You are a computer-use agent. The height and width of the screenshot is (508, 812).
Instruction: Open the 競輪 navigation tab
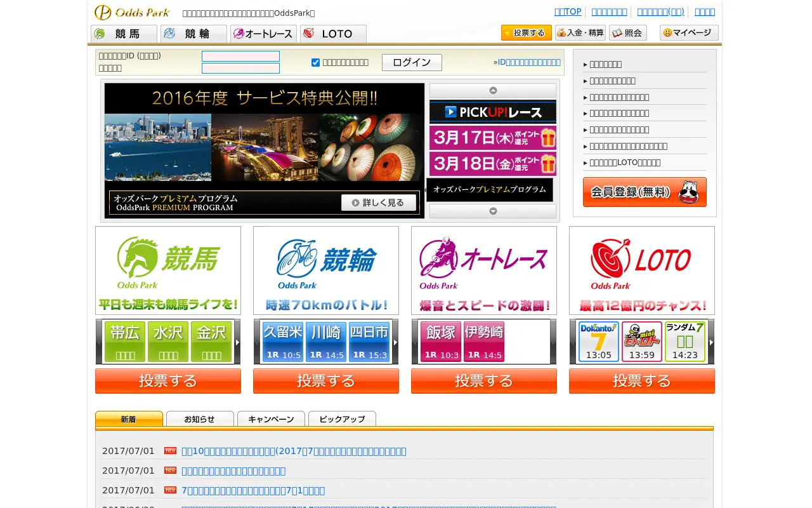pos(194,34)
